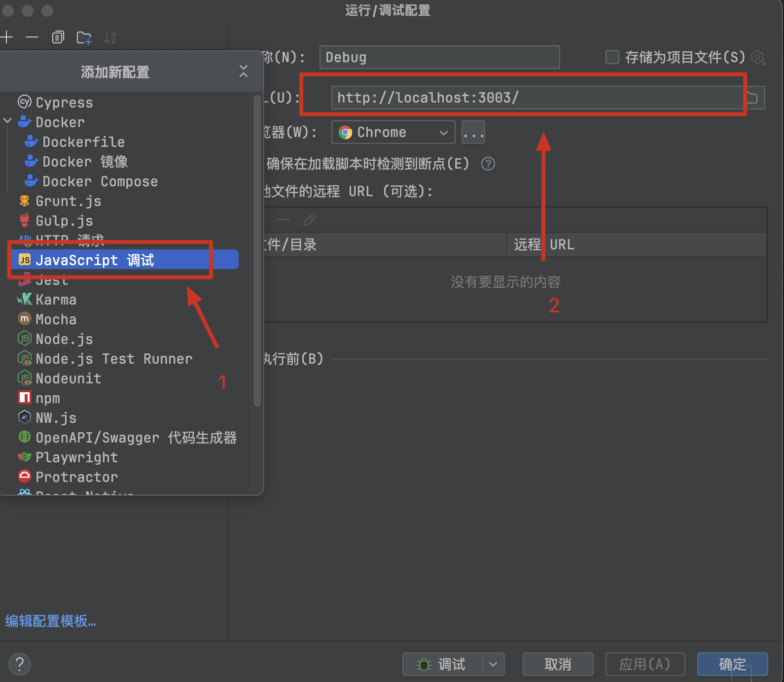The image size is (784, 682).
Task: Open settings gear beside store as project file
Action: click(x=757, y=58)
